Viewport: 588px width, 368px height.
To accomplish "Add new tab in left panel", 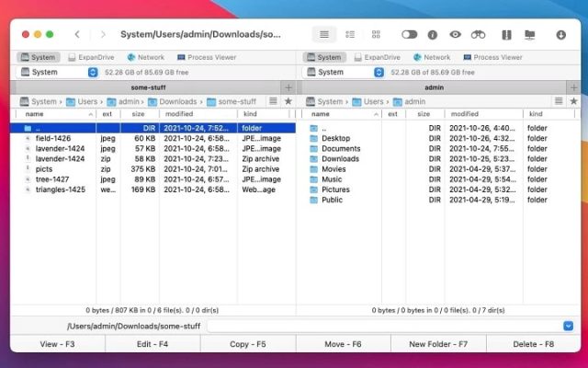I will pyautogui.click(x=288, y=87).
